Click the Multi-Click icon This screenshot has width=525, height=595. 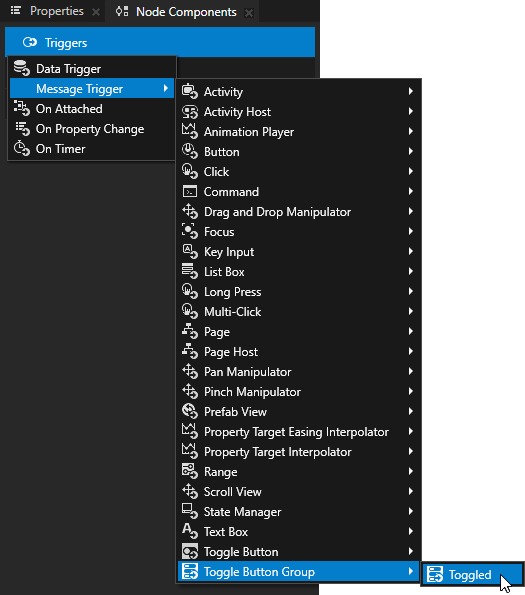click(x=190, y=311)
